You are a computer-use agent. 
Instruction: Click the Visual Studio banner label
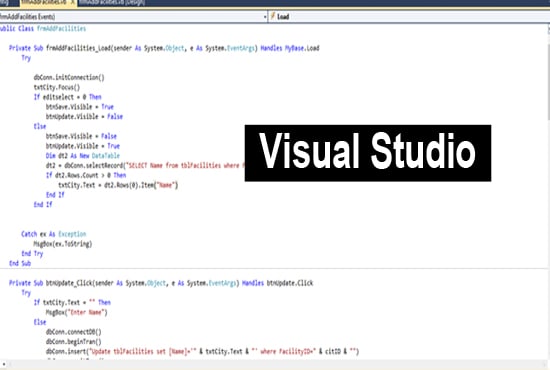click(368, 153)
